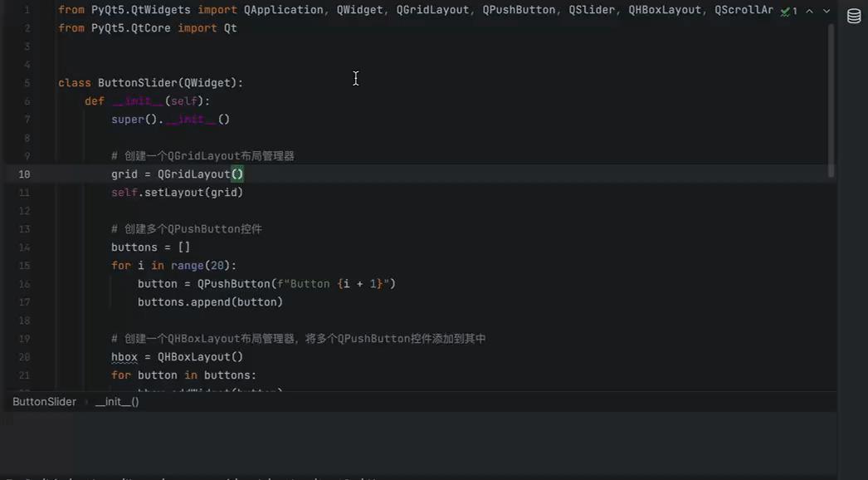
Task: Navigate to previous problem with up arrow
Action: coord(809,11)
